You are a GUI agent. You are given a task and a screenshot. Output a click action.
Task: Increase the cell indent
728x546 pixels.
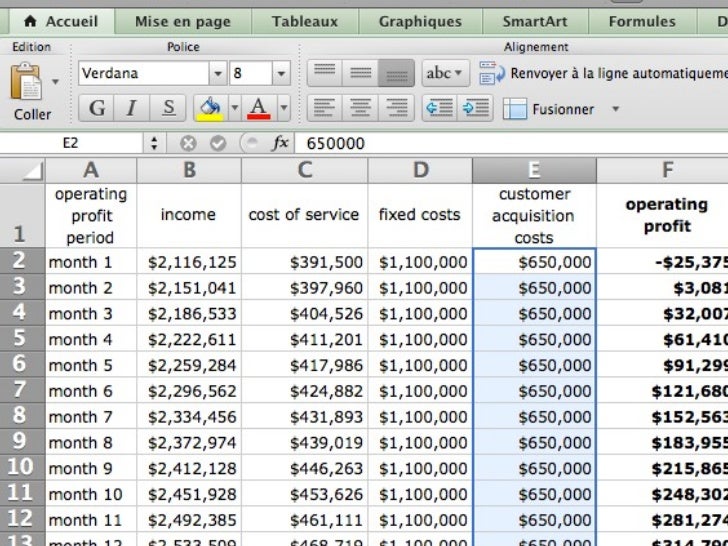tap(475, 108)
